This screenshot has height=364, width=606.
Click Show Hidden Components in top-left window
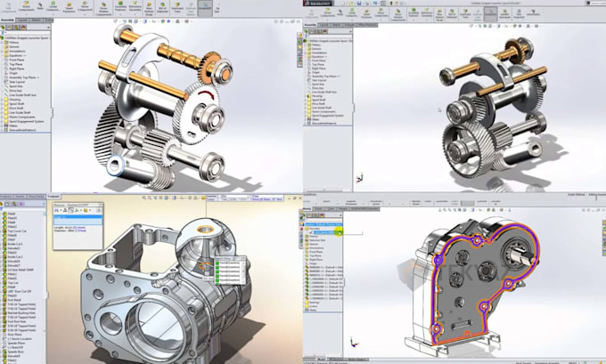pos(103,9)
